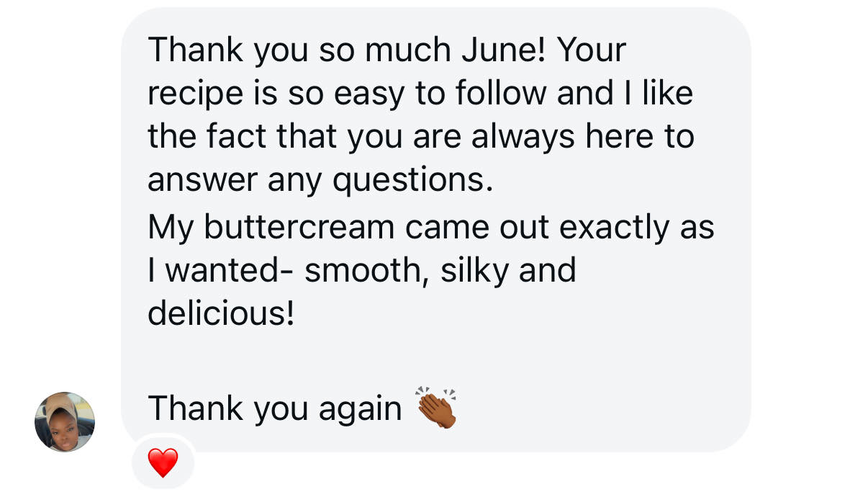The width and height of the screenshot is (868, 497).
Task: Click the word "like" ending the second line
Action: 669,94
